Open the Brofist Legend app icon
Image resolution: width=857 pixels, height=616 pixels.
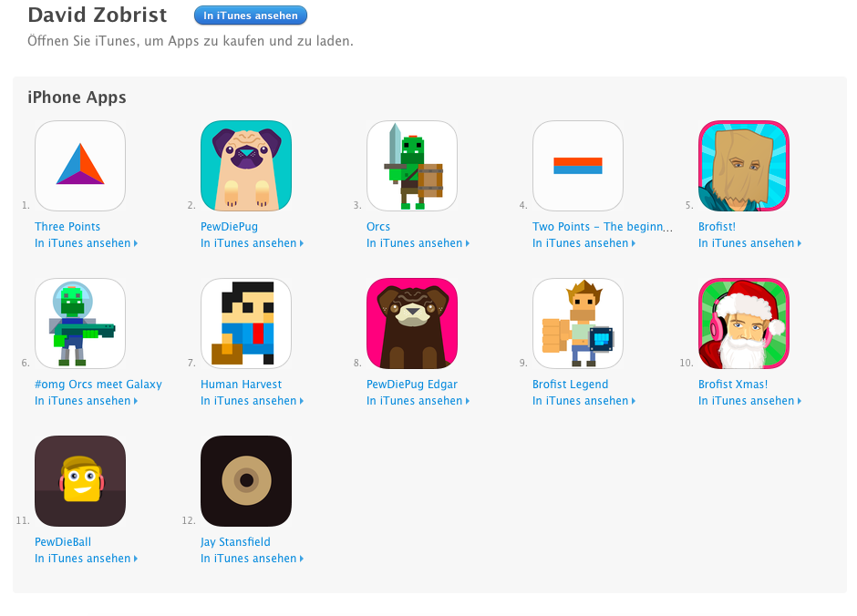(x=578, y=323)
